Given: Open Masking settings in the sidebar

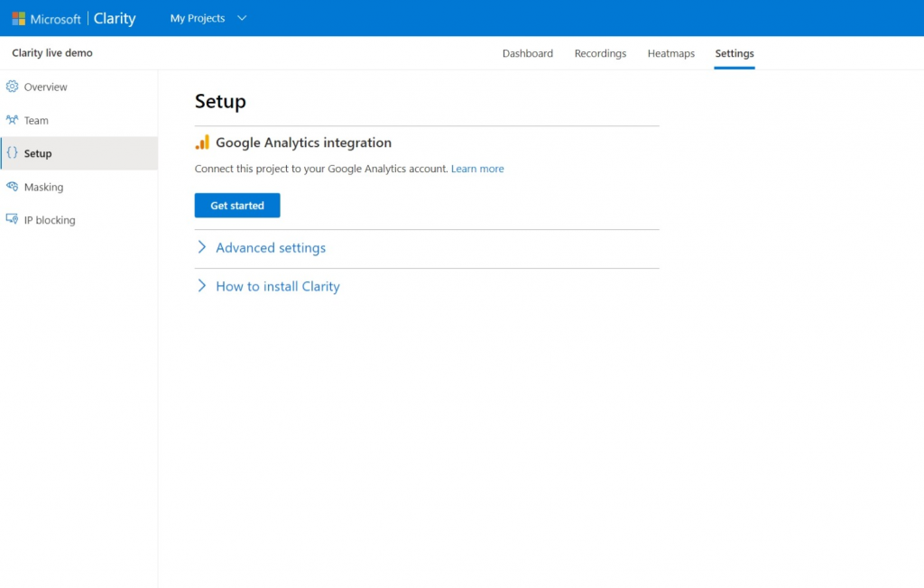Looking at the screenshot, I should [43, 187].
